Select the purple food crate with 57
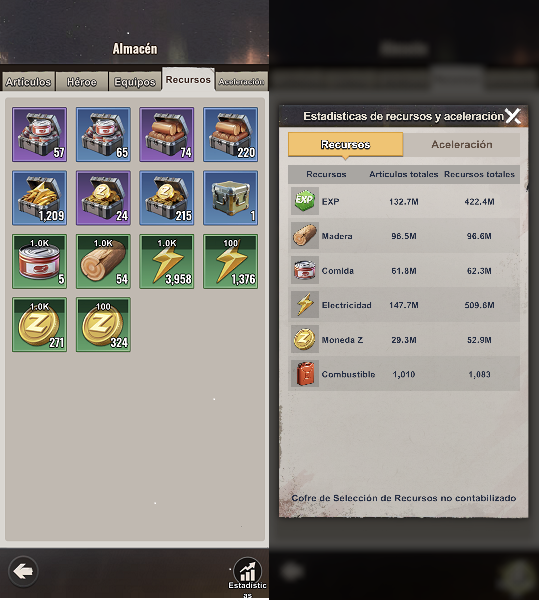Screen dimensions: 539x601 point(39,134)
